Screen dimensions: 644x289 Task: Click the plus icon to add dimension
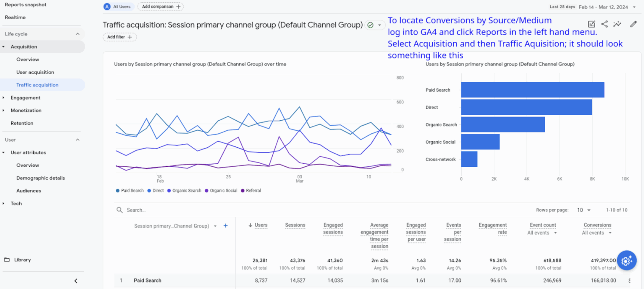click(225, 226)
